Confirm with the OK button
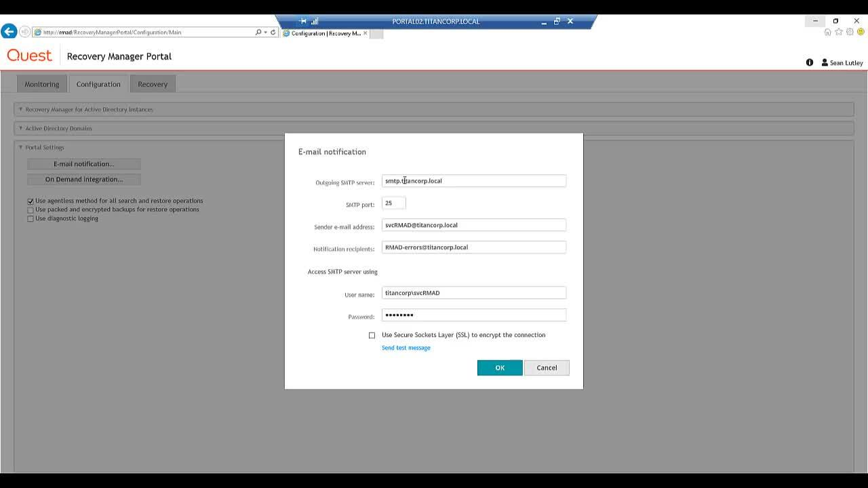The image size is (868, 488). coord(500,367)
